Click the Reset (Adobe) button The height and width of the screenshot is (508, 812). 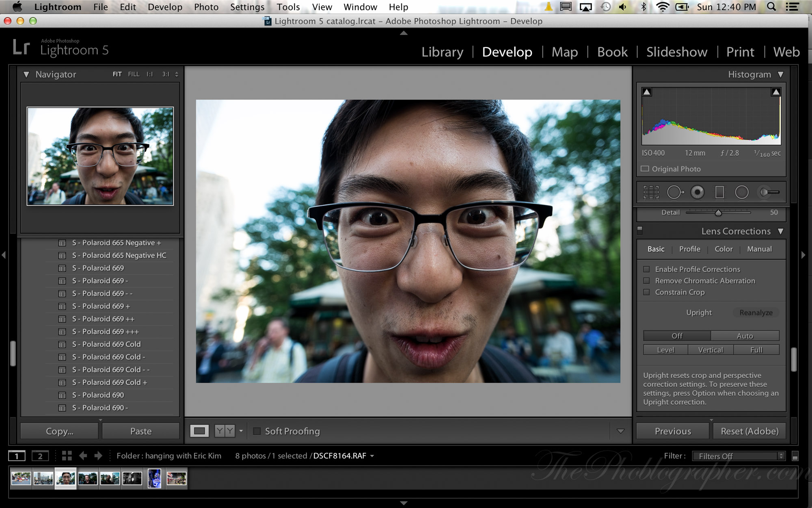(x=749, y=431)
